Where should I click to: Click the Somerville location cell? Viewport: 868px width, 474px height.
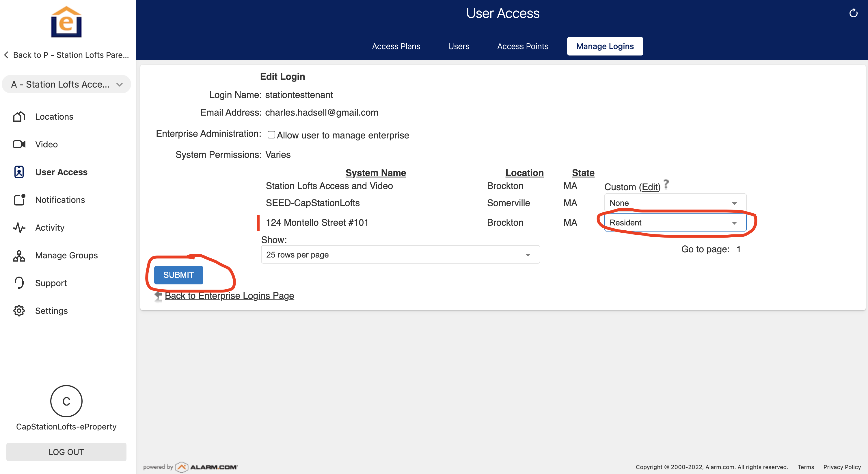pyautogui.click(x=508, y=202)
